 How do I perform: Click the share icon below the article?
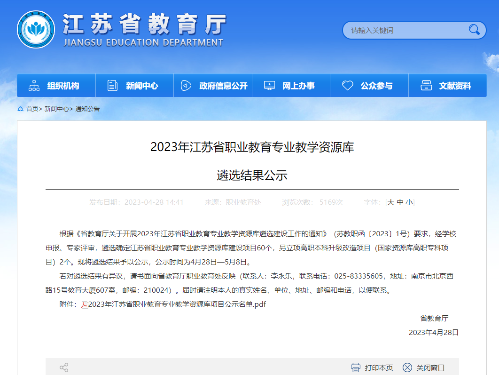[x=64, y=367]
